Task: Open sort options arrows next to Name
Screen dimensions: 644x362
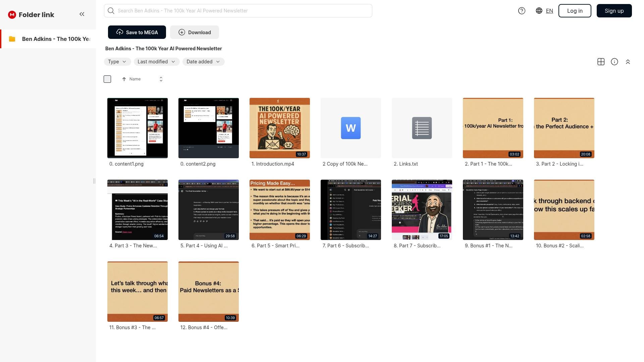Action: click(161, 79)
